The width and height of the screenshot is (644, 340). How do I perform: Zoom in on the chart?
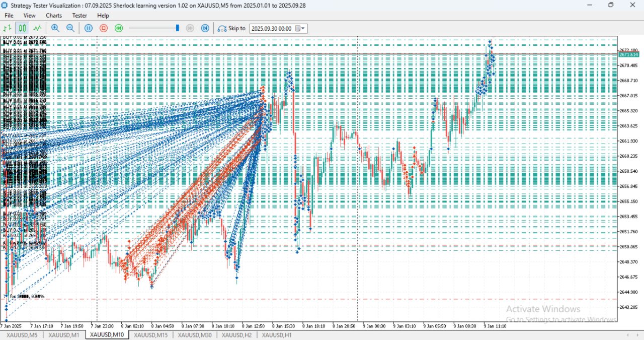click(x=55, y=28)
